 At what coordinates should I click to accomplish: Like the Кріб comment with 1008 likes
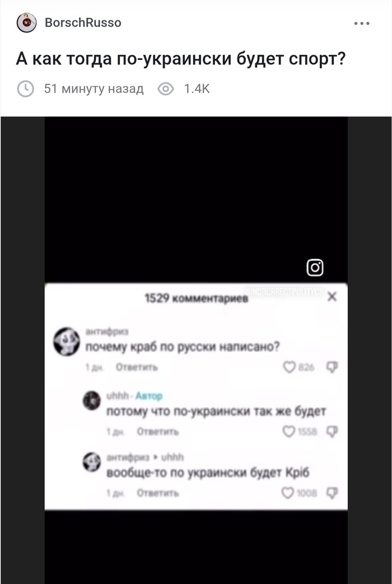tap(288, 493)
